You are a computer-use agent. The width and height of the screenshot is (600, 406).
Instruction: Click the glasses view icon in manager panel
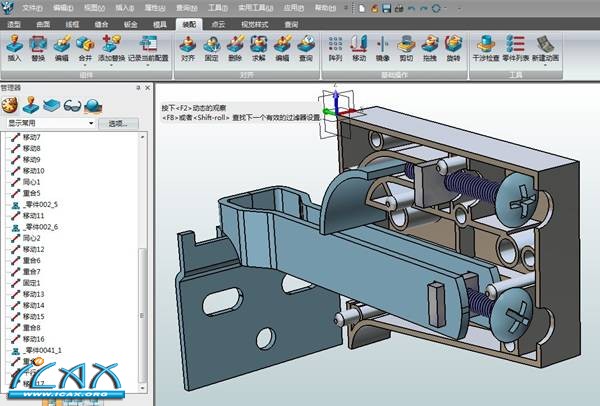point(72,105)
